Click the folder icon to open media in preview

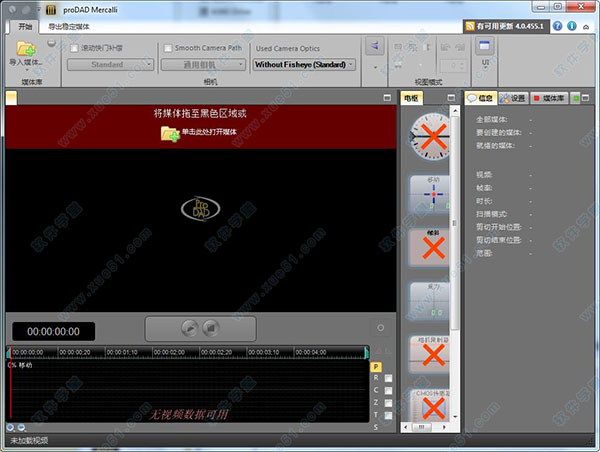[170, 134]
